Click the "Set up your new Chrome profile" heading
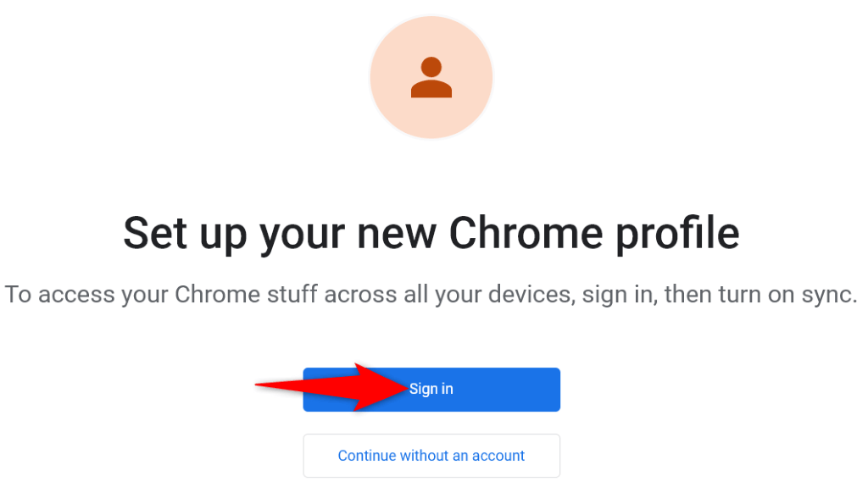This screenshot has height=487, width=868. [x=431, y=231]
